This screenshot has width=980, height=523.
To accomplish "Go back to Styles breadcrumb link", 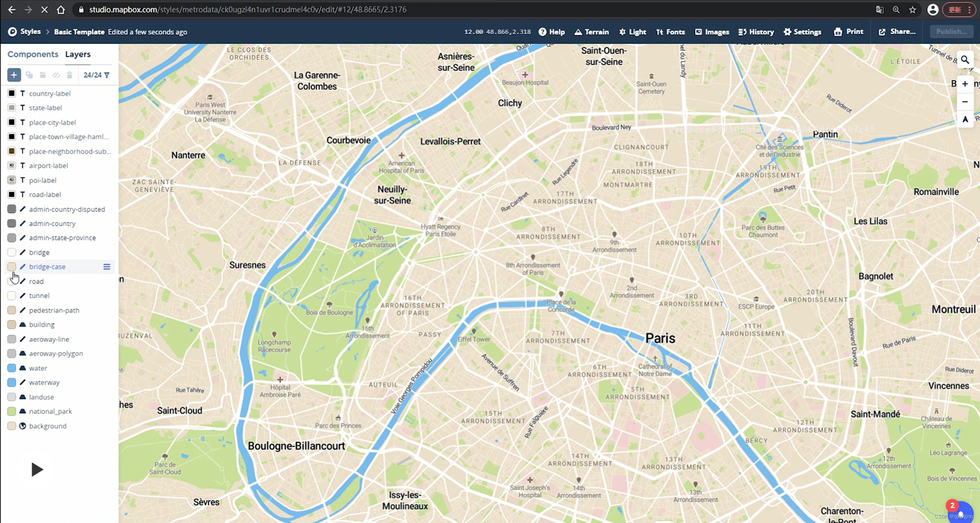I will (x=30, y=32).
